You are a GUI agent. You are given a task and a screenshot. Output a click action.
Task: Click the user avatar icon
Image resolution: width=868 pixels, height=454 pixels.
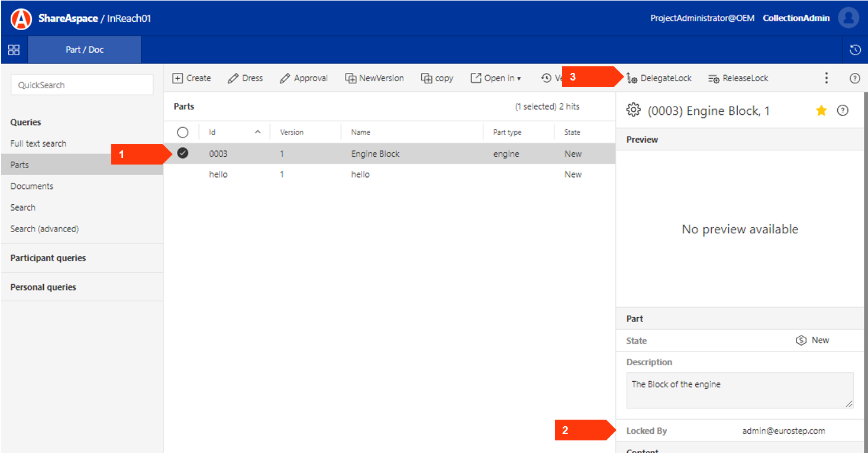click(x=848, y=18)
